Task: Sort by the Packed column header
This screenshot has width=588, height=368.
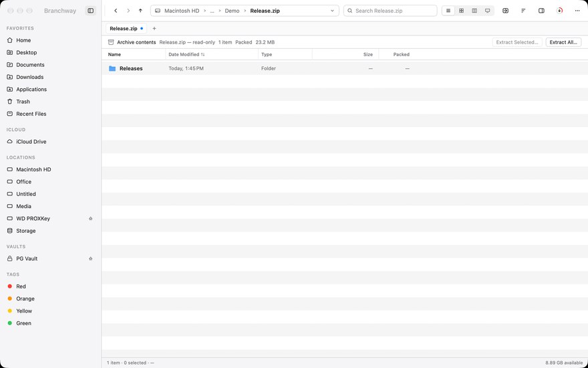Action: pyautogui.click(x=402, y=54)
